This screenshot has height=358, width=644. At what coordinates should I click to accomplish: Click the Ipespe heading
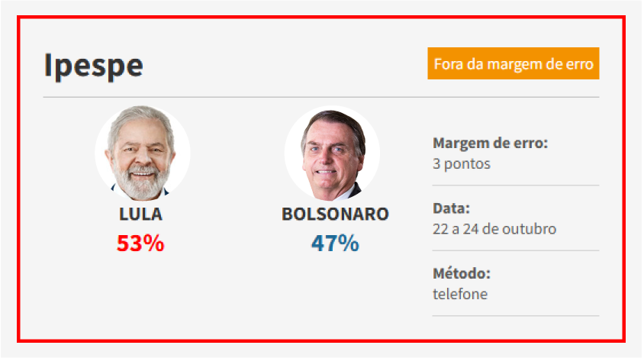click(x=93, y=66)
